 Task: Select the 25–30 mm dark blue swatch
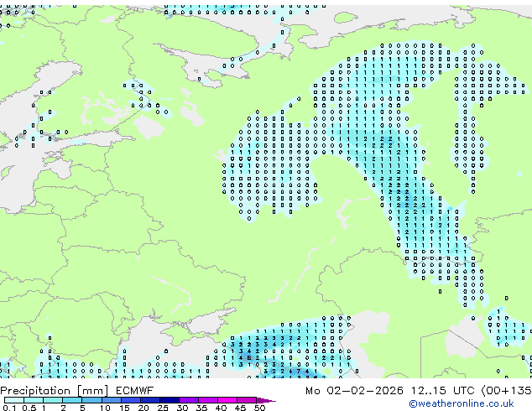point(169,400)
